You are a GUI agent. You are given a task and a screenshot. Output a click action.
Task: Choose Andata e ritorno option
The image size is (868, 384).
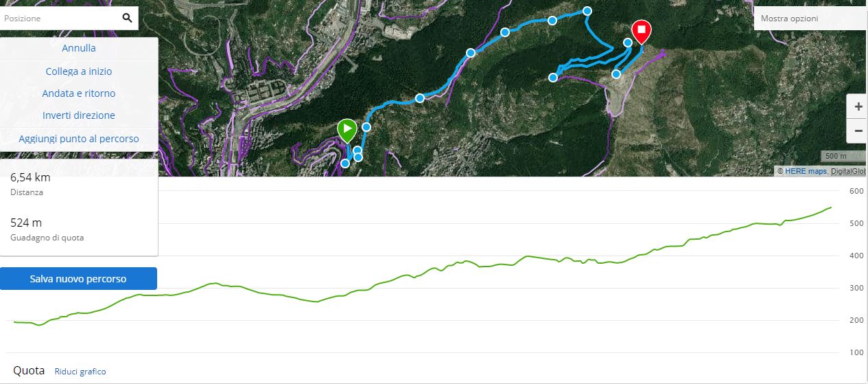tap(79, 93)
